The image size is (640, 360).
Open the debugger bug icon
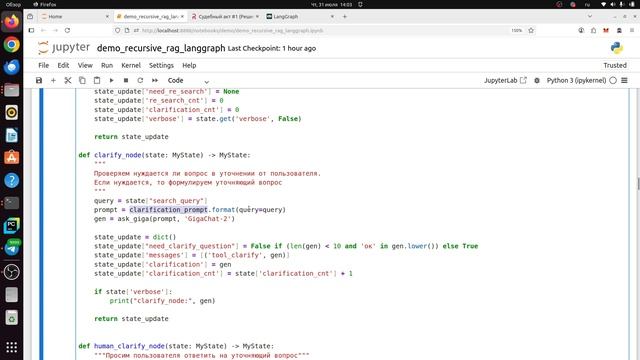click(537, 80)
